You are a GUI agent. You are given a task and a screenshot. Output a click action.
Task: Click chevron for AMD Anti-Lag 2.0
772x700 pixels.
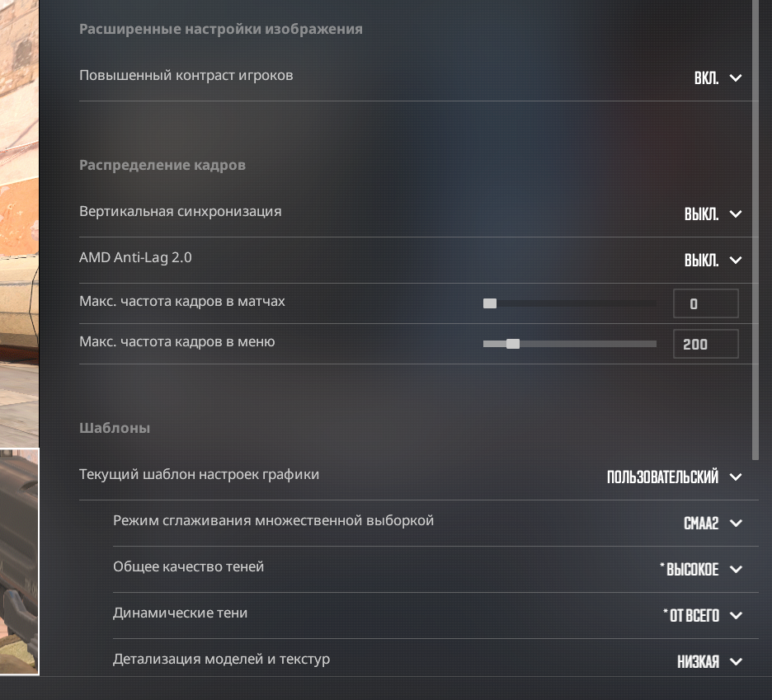(x=736, y=260)
